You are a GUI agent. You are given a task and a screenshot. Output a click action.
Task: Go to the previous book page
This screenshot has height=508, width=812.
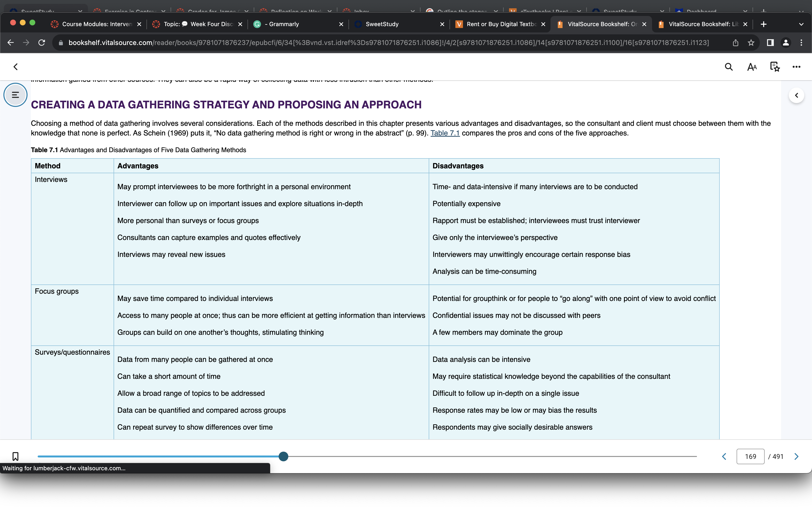[724, 456]
